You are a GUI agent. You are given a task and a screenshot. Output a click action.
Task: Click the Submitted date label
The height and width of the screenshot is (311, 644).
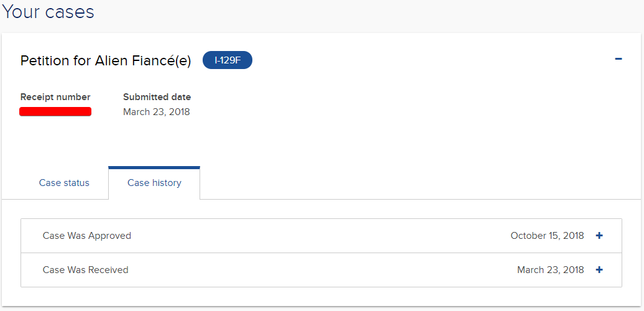pyautogui.click(x=157, y=98)
